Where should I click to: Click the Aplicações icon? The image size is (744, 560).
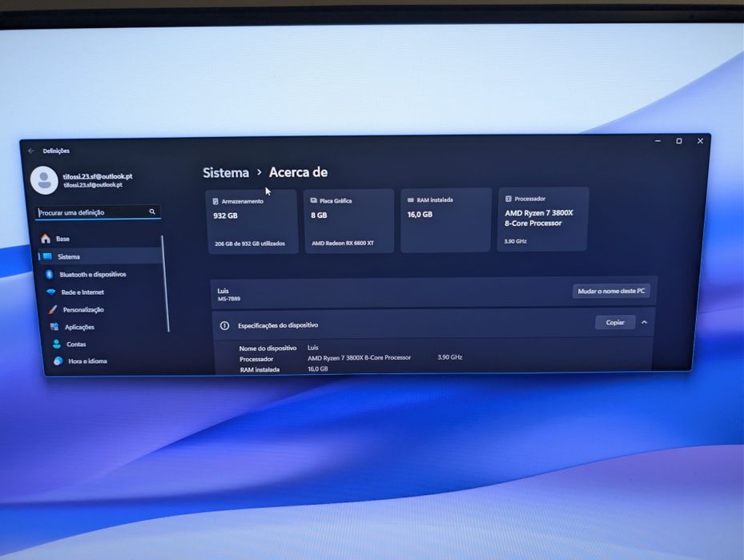54,327
